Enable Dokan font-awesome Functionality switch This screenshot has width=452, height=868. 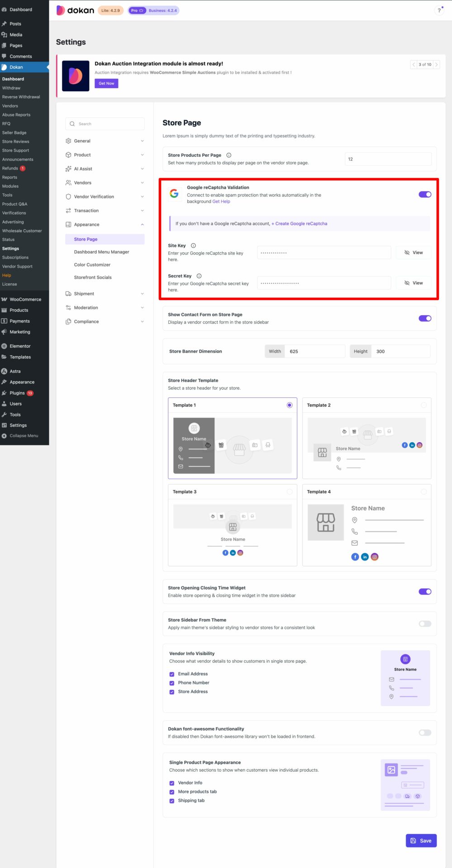pos(425,733)
